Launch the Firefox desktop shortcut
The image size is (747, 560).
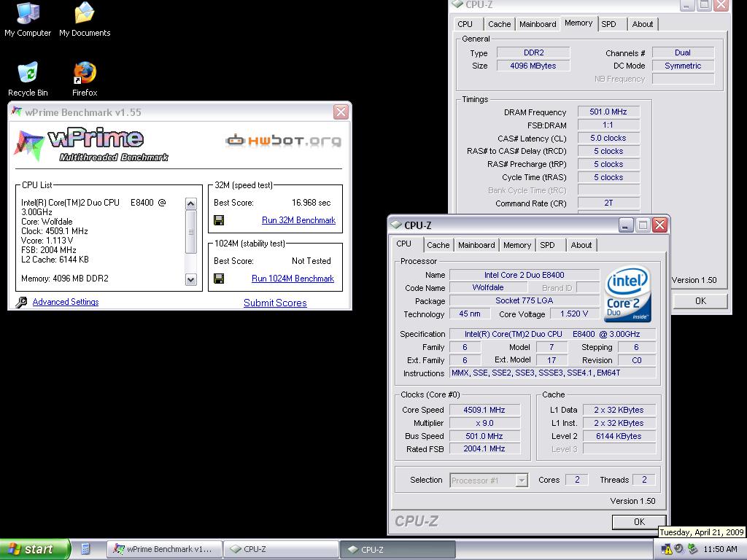(x=85, y=79)
